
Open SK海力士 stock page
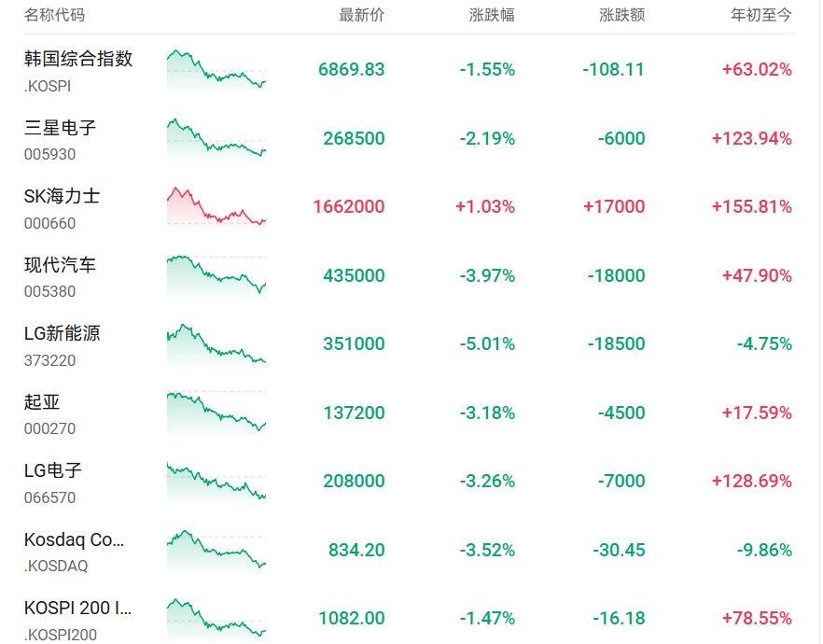(x=62, y=196)
